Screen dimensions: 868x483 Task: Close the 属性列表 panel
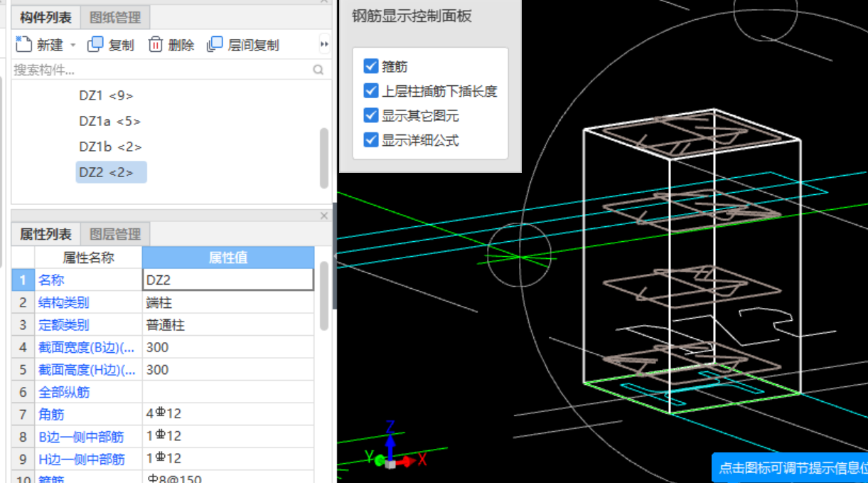[324, 216]
